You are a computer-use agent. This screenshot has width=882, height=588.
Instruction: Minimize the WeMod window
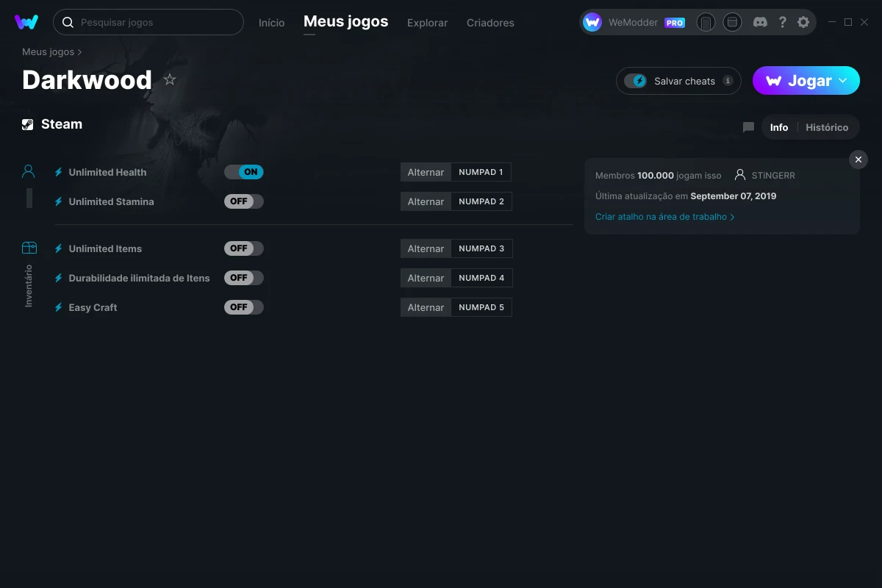832,23
